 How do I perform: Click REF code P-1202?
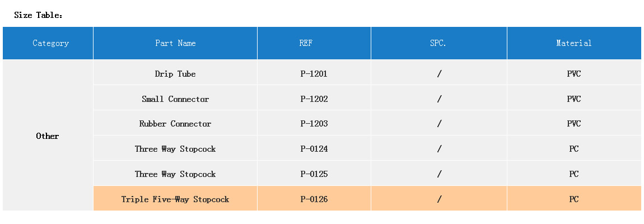314,99
